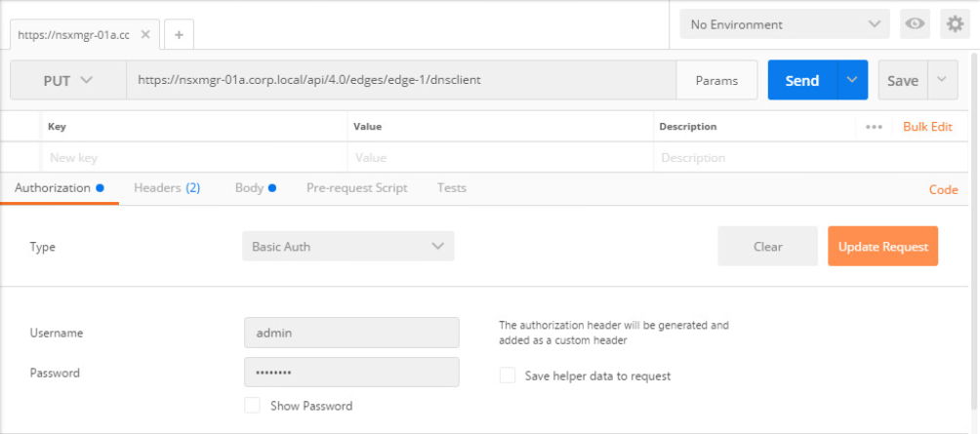Click the Password label
The image size is (980, 434).
(x=55, y=373)
